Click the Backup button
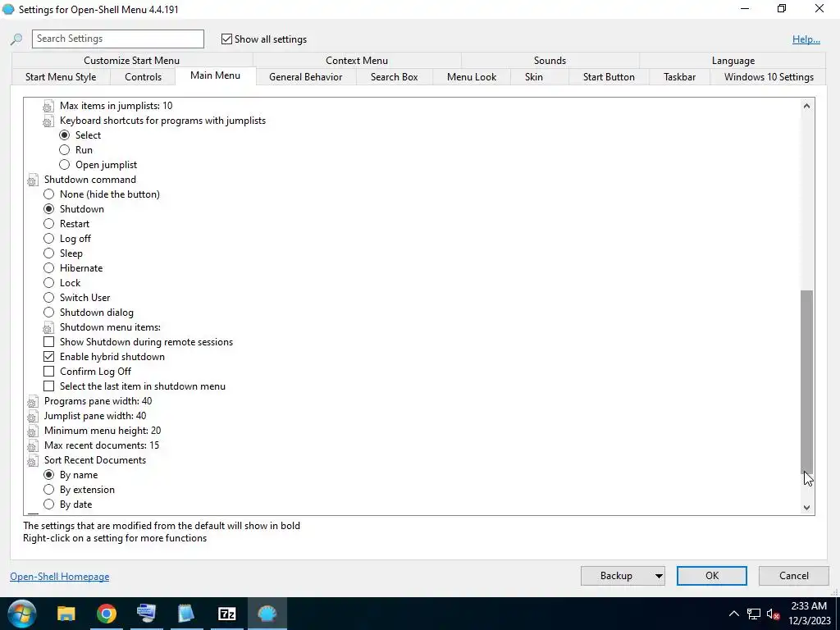The height and width of the screenshot is (630, 840). [x=616, y=576]
